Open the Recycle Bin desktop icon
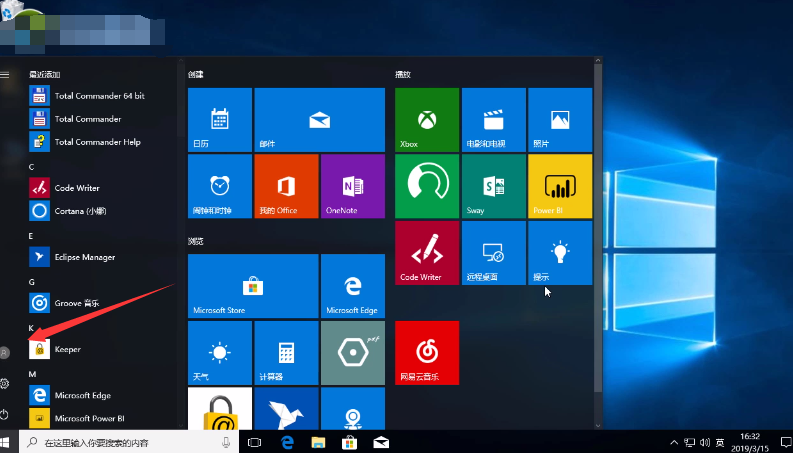This screenshot has height=453, width=793. tap(12, 9)
